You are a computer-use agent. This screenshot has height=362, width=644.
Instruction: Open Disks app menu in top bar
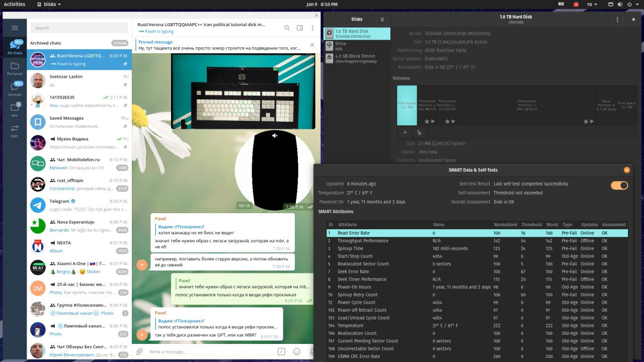coord(49,4)
